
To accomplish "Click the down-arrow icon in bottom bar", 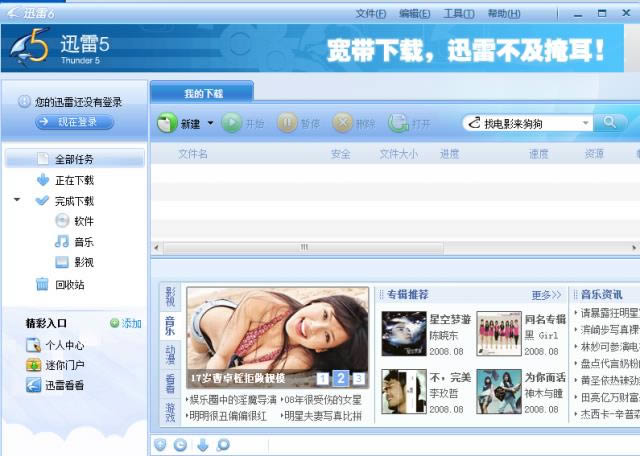I will point(203,445).
